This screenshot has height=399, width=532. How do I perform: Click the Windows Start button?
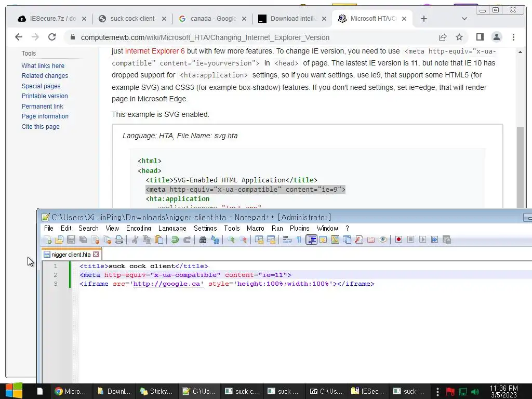pos(14,391)
